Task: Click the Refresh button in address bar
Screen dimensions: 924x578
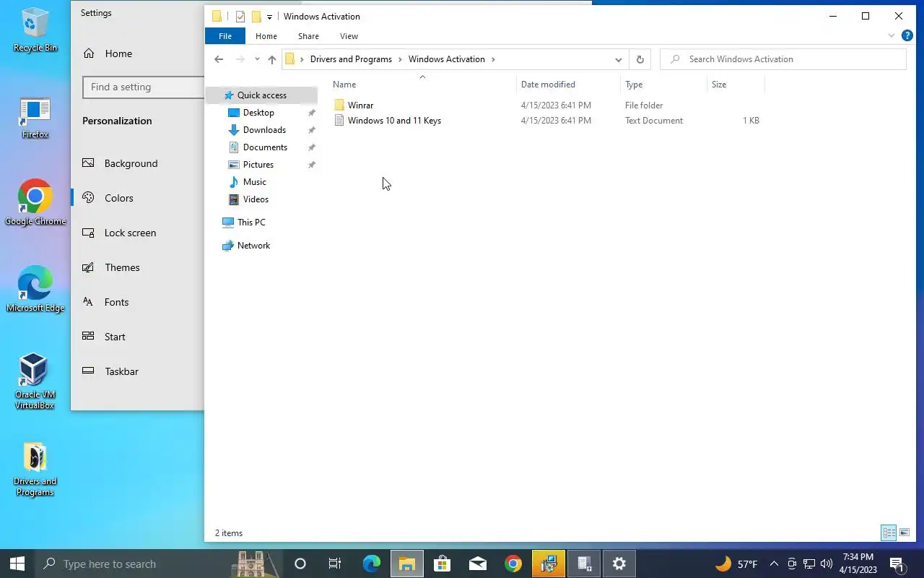Action: click(x=640, y=59)
